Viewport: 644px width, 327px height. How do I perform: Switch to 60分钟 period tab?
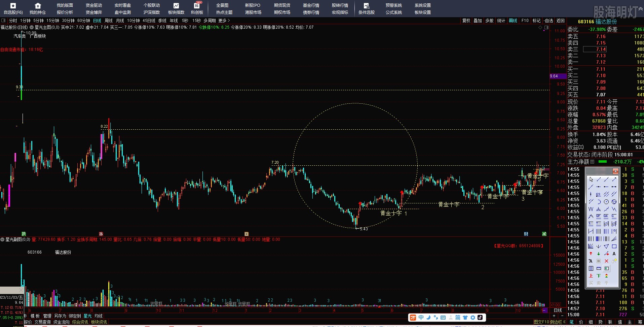(84, 21)
